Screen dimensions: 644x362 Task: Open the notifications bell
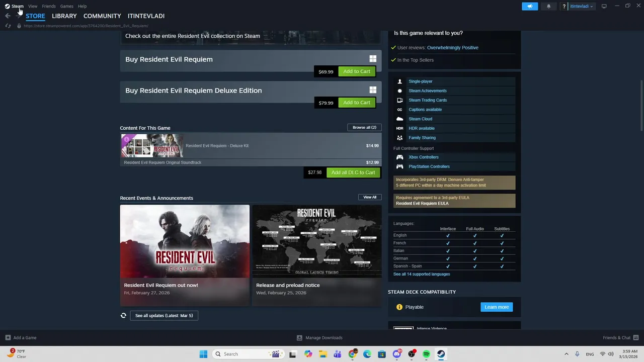(x=548, y=6)
